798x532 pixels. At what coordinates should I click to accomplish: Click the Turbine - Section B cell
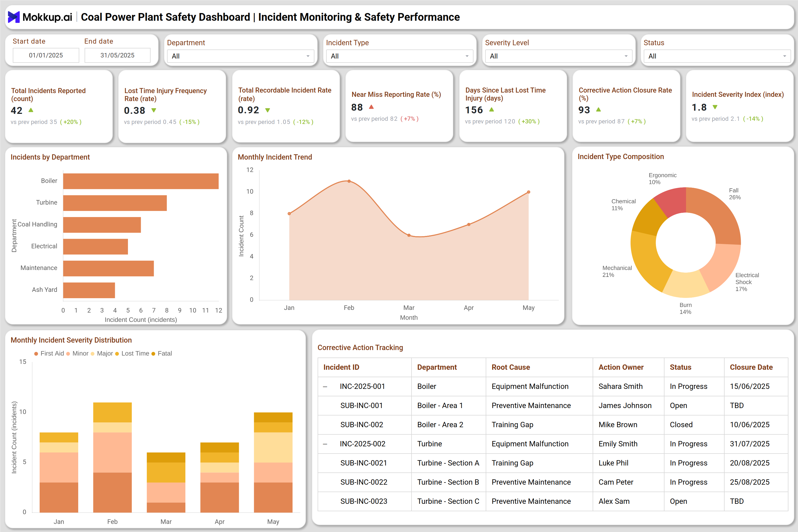point(448,482)
